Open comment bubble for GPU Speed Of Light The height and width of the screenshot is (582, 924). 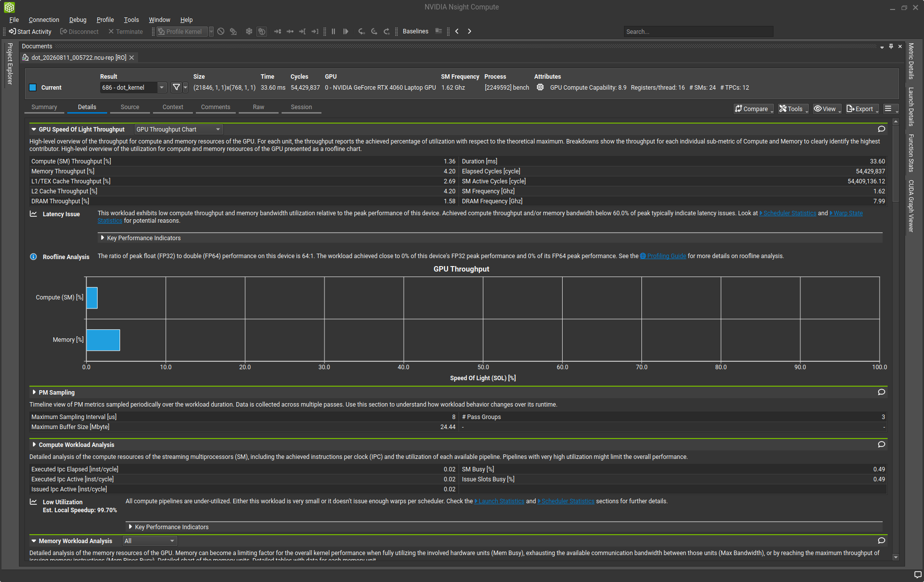[881, 129]
